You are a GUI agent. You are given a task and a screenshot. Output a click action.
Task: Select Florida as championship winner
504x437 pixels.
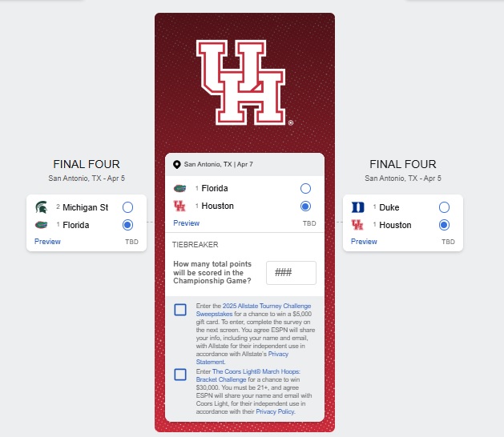tap(305, 188)
